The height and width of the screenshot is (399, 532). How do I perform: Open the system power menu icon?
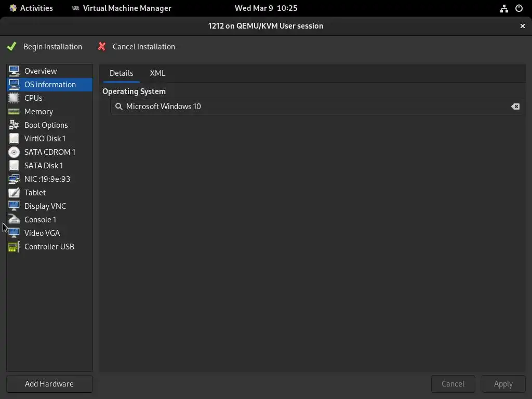pos(518,8)
